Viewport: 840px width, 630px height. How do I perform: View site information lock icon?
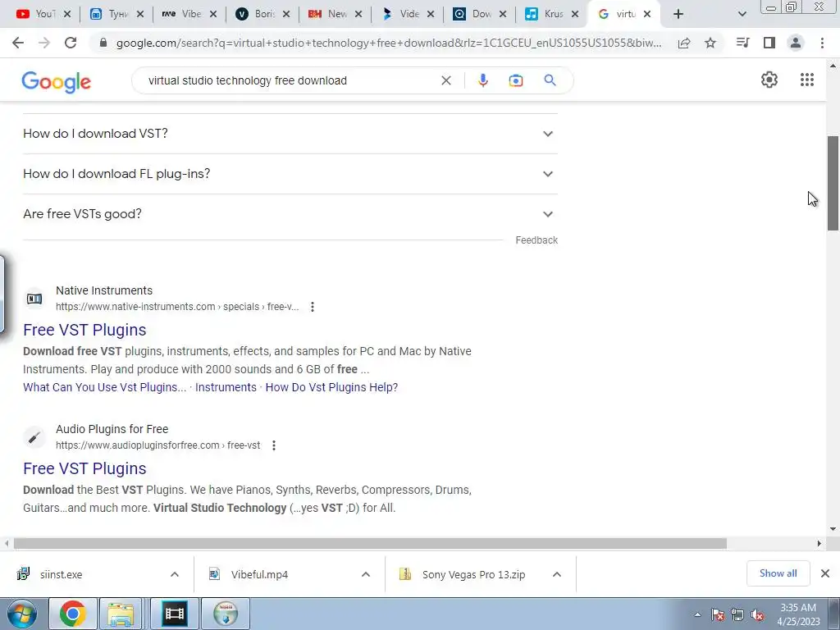coord(103,43)
